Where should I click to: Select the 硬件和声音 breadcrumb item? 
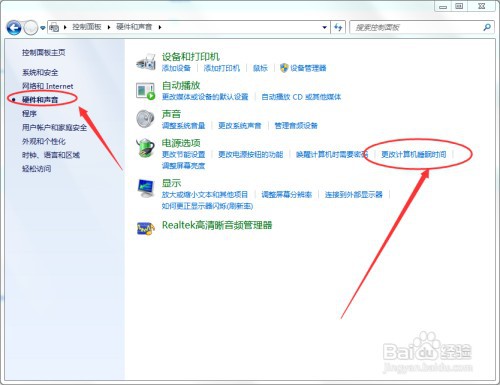(x=134, y=27)
